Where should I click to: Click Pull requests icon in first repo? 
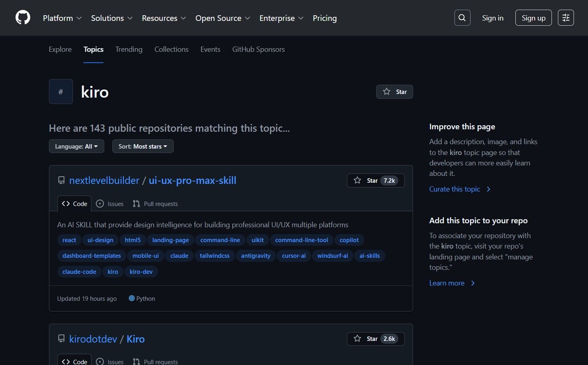coord(136,204)
